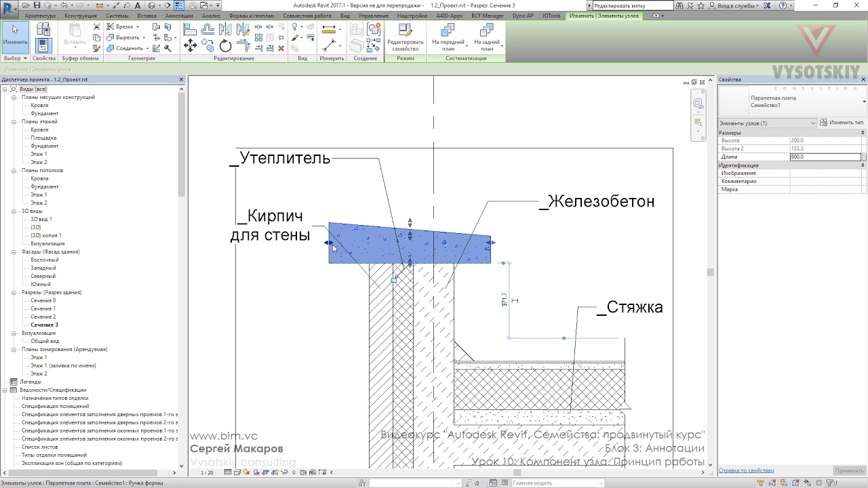This screenshot has height=488, width=868.
Task: Open the На передний план dropdown arrow
Action: point(467,45)
